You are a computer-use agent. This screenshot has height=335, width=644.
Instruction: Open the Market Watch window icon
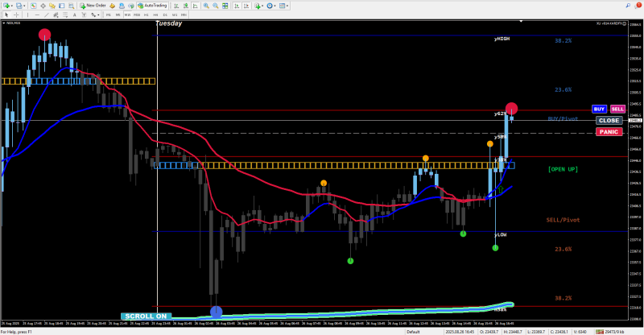pyautogui.click(x=33, y=6)
